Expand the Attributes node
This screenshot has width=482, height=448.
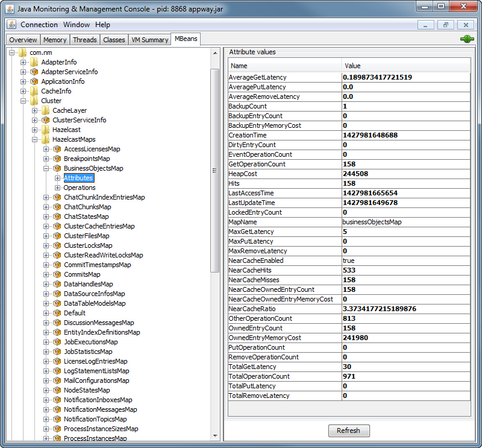[57, 178]
